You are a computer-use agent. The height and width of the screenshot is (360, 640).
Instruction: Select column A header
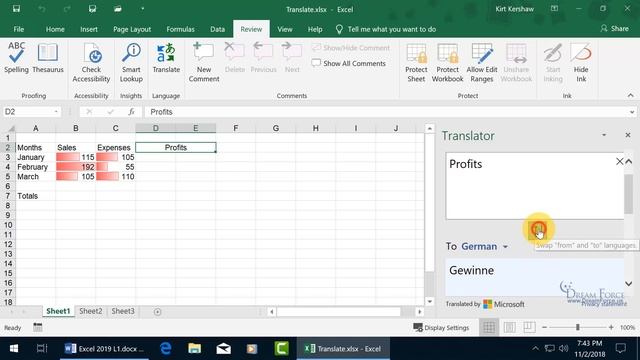[36, 128]
